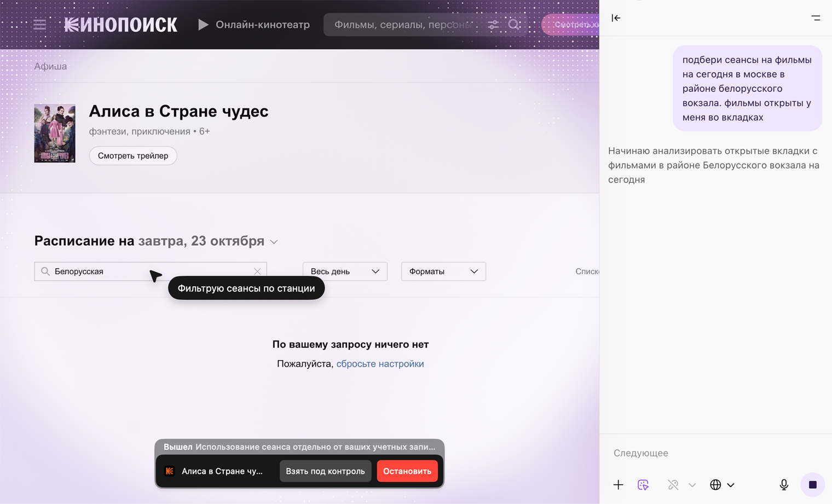Click the сбросьте настройки link
832x504 pixels.
point(380,363)
